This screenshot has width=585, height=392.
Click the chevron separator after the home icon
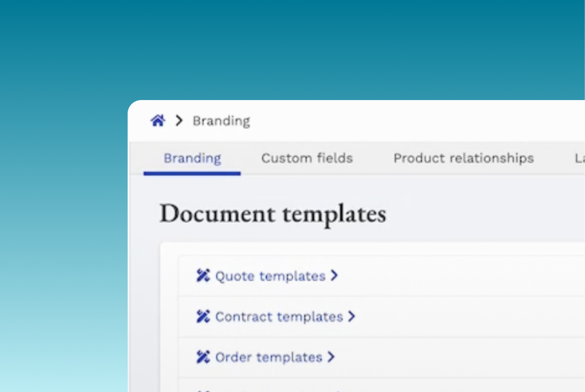coord(178,121)
